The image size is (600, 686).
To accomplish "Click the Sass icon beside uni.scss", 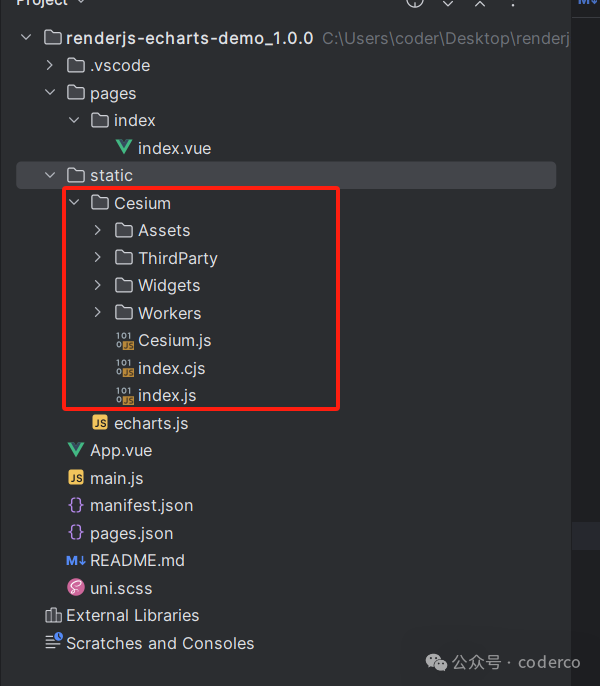I will [x=76, y=588].
